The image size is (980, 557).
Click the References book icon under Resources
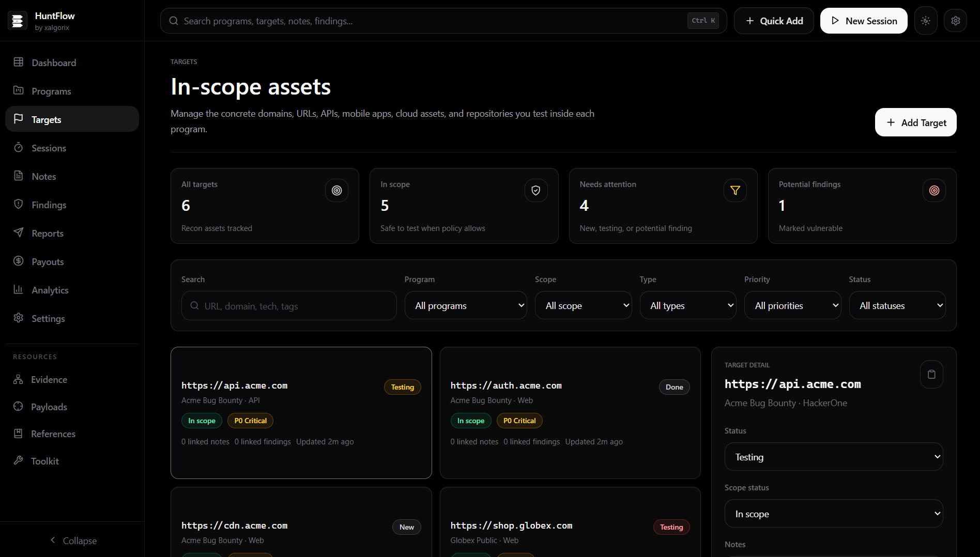click(x=18, y=434)
